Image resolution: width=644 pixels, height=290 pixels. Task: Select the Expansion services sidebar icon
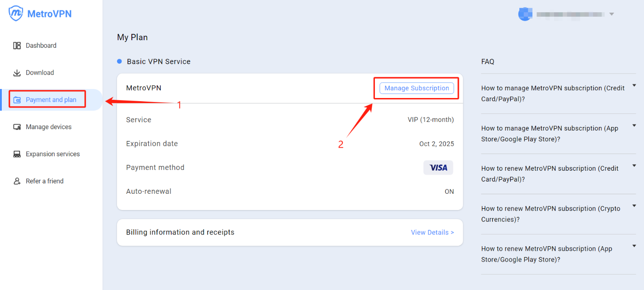click(x=17, y=154)
